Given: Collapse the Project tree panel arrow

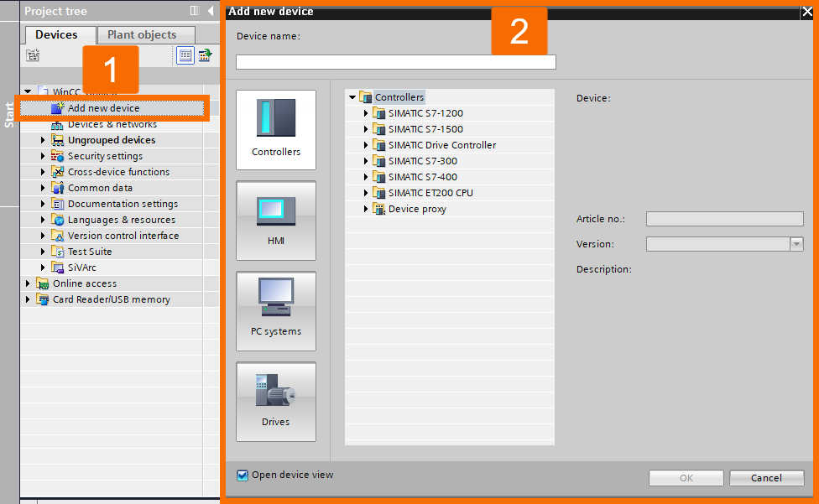Looking at the screenshot, I should coord(211,10).
